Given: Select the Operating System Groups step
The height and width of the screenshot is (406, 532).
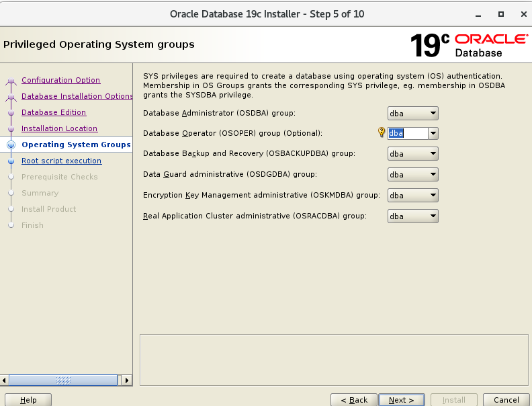Looking at the screenshot, I should (x=76, y=145).
